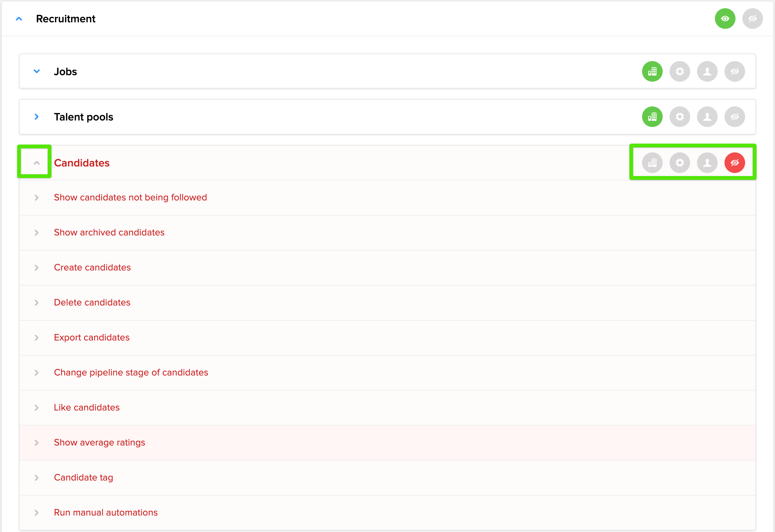The image size is (775, 532).
Task: Collapse the Candidates section
Action: 37,162
